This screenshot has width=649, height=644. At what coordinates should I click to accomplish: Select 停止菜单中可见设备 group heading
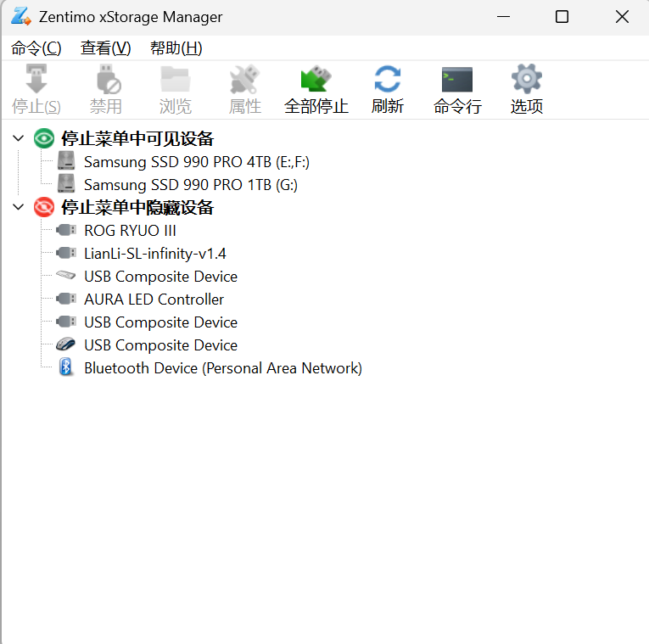pyautogui.click(x=137, y=138)
